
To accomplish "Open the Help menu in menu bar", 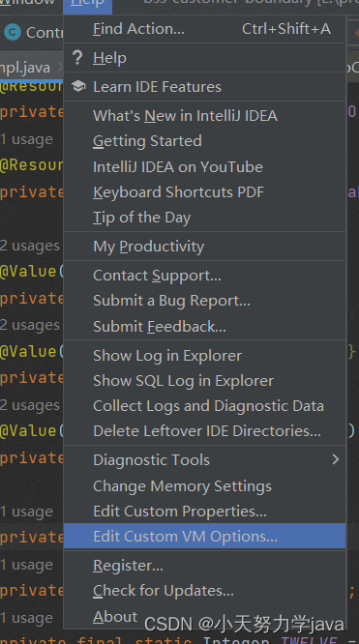I will [x=87, y=5].
